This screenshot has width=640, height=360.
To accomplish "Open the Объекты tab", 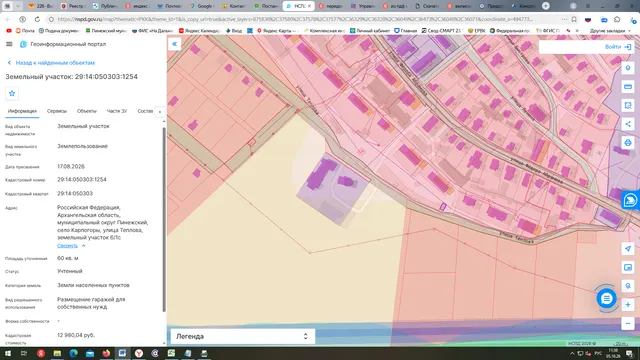I will [87, 111].
